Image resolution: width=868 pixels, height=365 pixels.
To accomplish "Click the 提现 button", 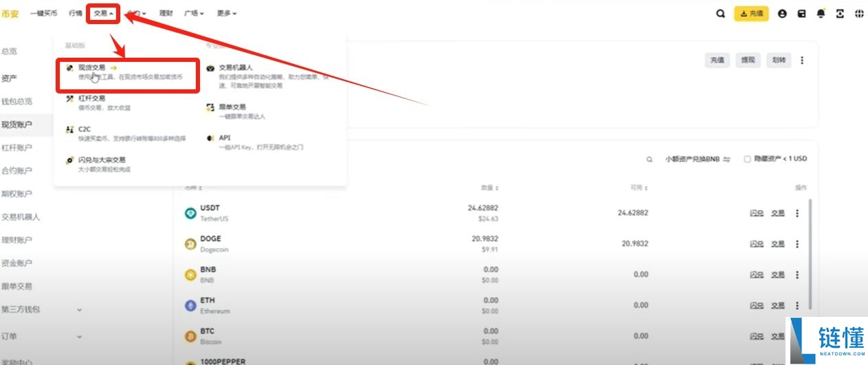I will click(747, 60).
